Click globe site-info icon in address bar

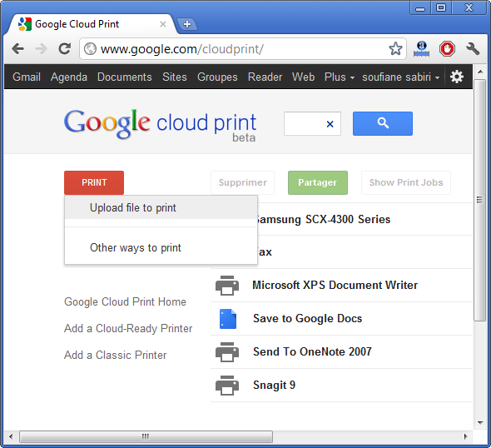(x=90, y=49)
